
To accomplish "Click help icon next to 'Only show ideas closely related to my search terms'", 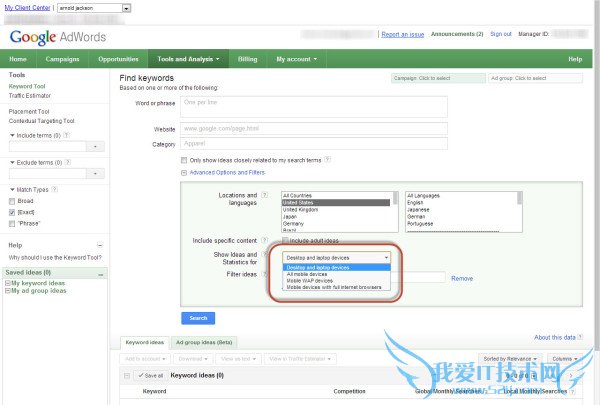I will 328,160.
